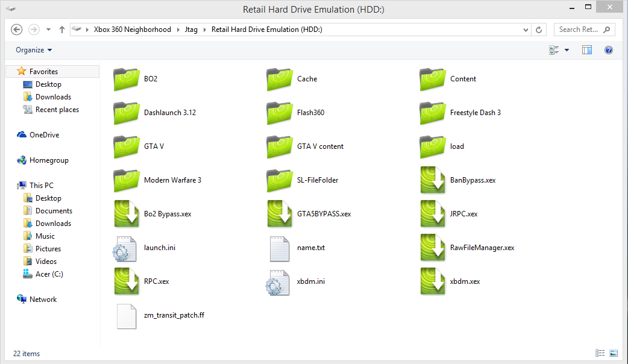
Task: Click Retail Hard Drive Emulation breadcrumb
Action: (267, 30)
